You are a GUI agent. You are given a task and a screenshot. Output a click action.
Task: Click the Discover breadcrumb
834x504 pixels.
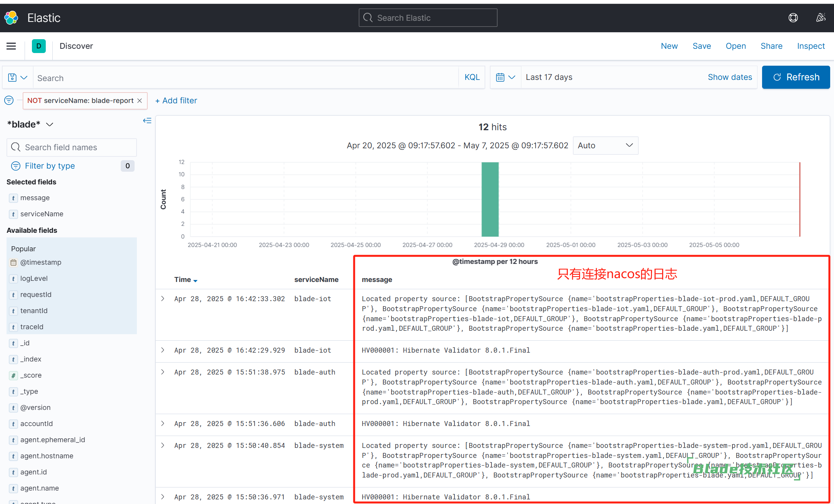coord(76,46)
